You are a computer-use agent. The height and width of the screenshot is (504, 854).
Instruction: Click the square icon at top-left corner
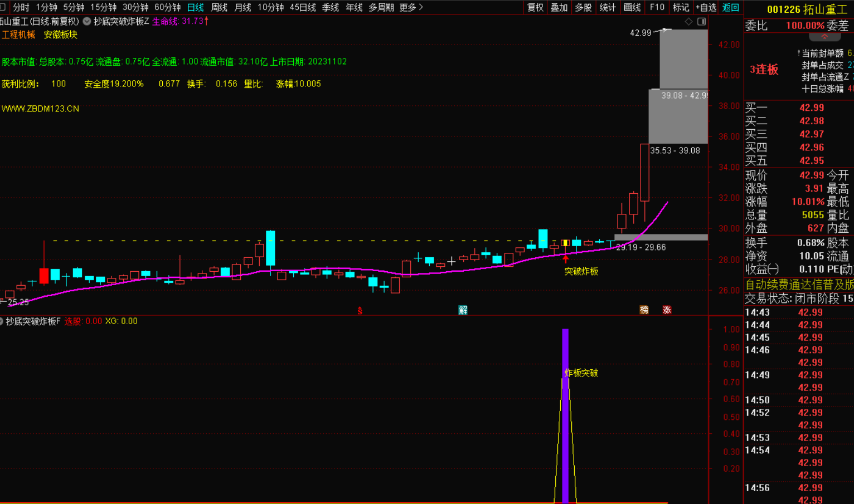coord(3,7)
